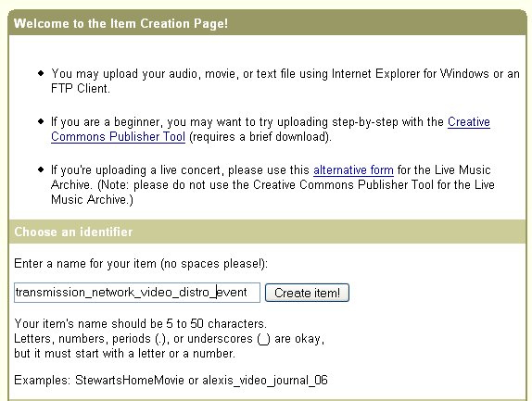Click the "FTP Client." text
This screenshot has height=401, width=532.
pos(81,89)
